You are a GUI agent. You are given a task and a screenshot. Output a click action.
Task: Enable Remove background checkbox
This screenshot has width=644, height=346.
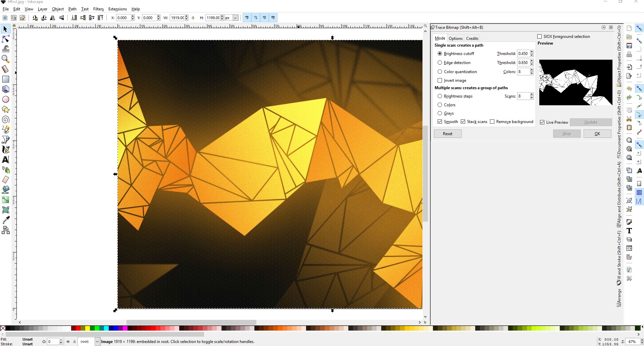coord(492,122)
